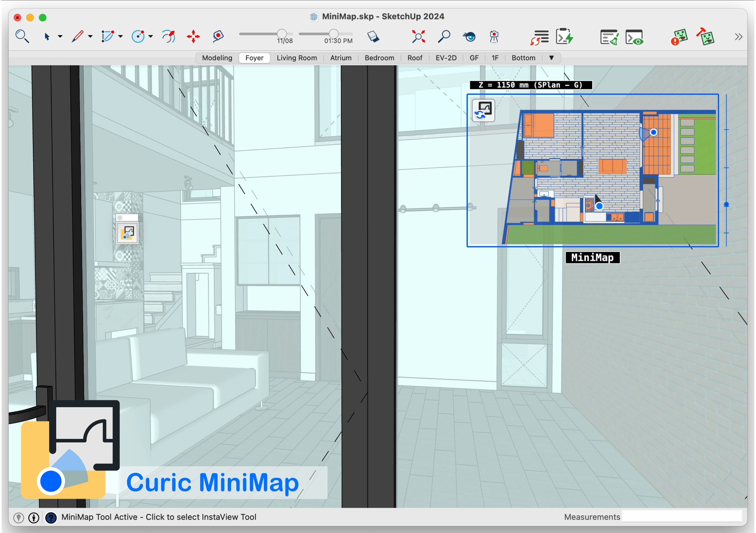Open the scene tabs overflow triangle
Image resolution: width=756 pixels, height=533 pixels.
pos(551,58)
